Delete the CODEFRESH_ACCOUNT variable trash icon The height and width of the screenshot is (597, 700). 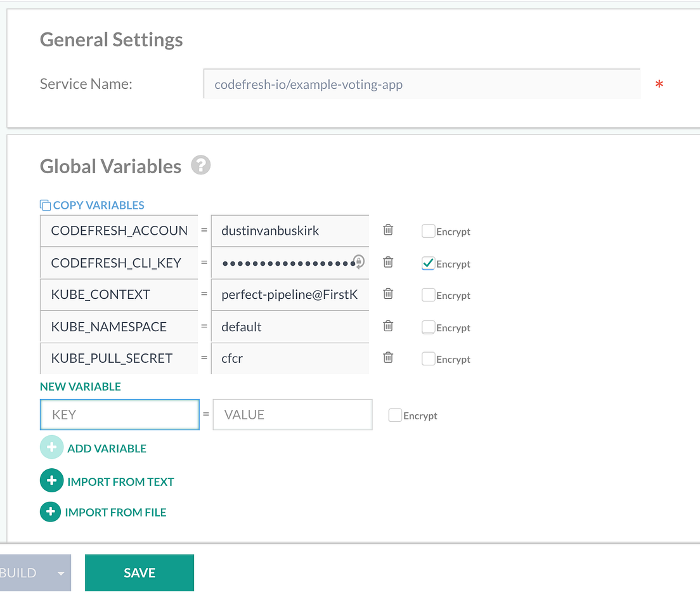[388, 230]
